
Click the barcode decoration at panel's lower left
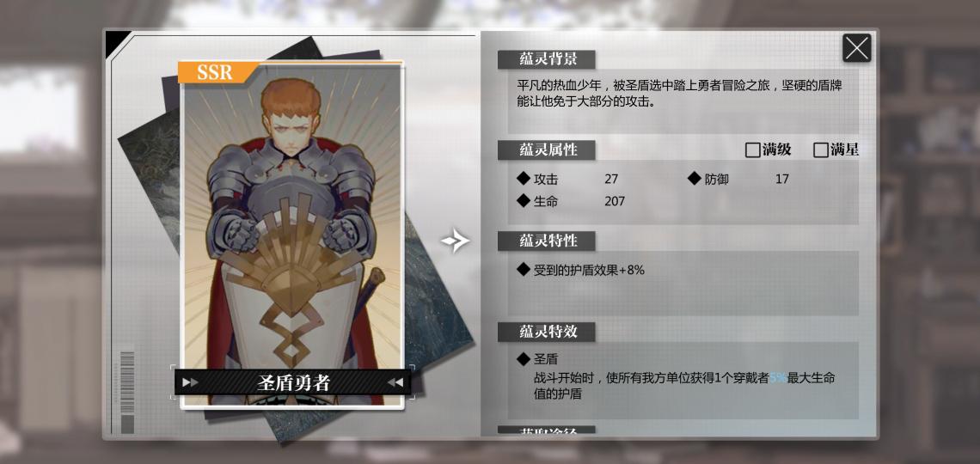click(x=127, y=393)
